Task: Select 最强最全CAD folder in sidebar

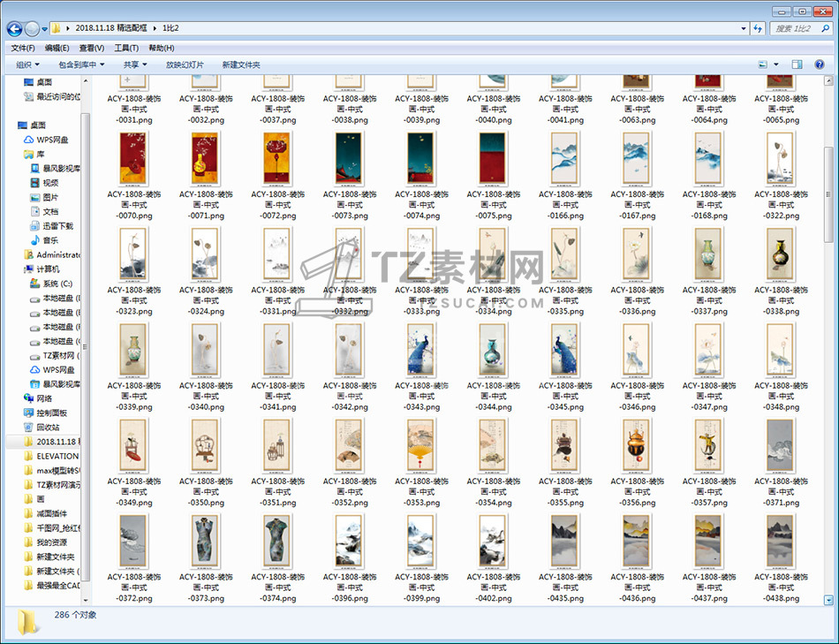Action: pos(52,586)
